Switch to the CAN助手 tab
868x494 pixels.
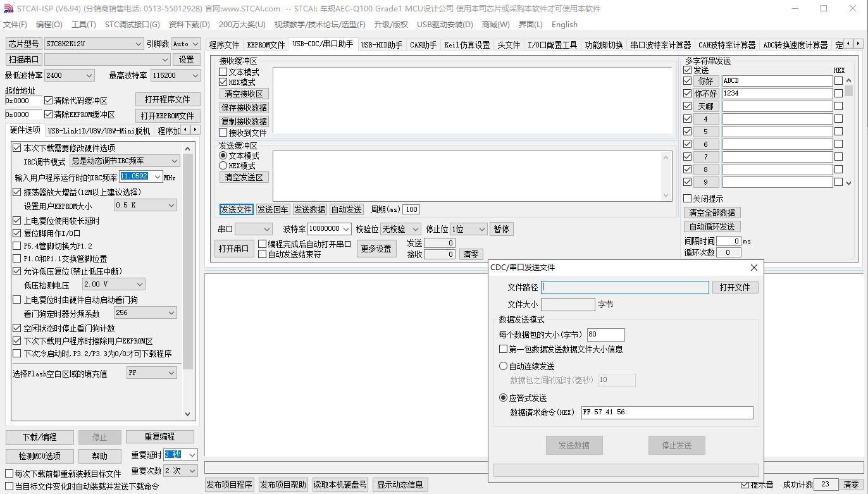(423, 45)
